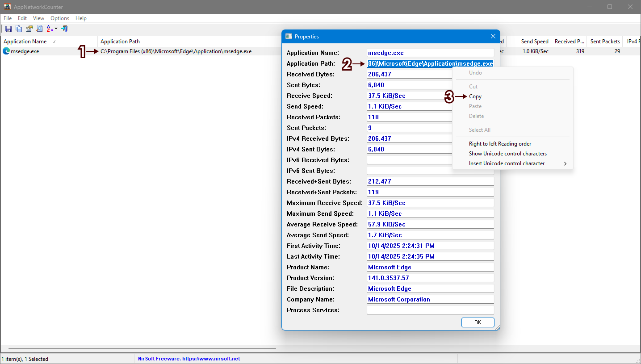Click the horizontal scrollbar at the bottom
This screenshot has width=641, height=364.
[142, 349]
